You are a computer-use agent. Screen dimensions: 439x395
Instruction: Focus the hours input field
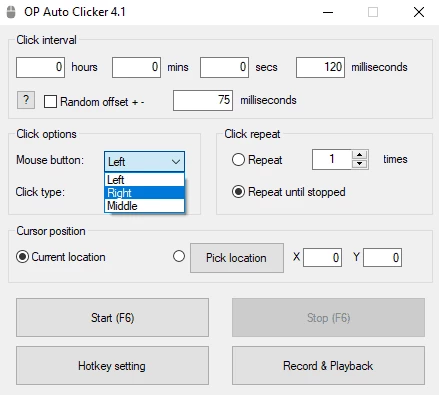point(40,67)
